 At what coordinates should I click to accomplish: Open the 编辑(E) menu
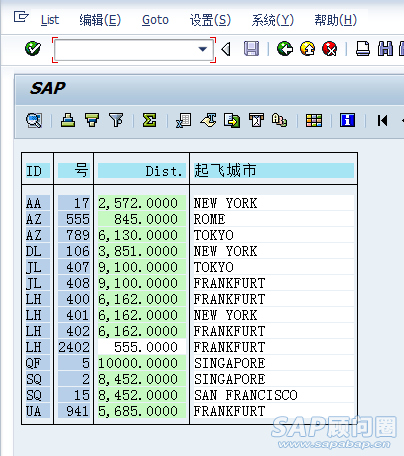click(x=100, y=20)
